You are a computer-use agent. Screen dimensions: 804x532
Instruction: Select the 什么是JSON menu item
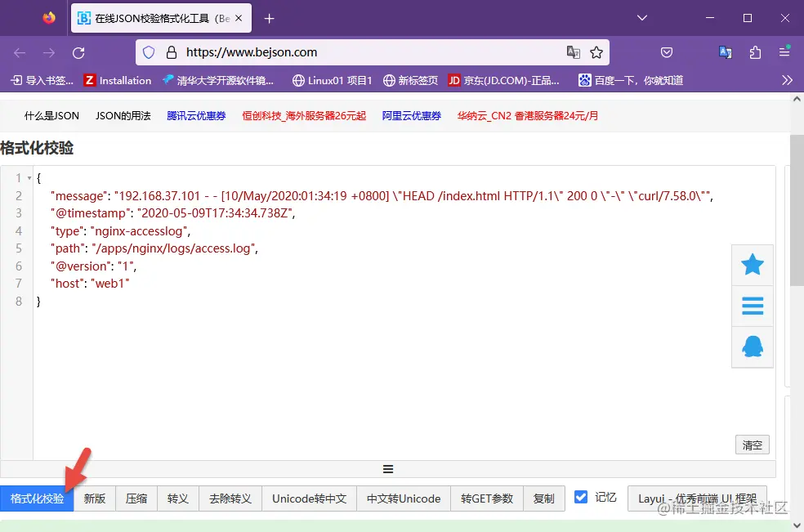[x=51, y=115]
